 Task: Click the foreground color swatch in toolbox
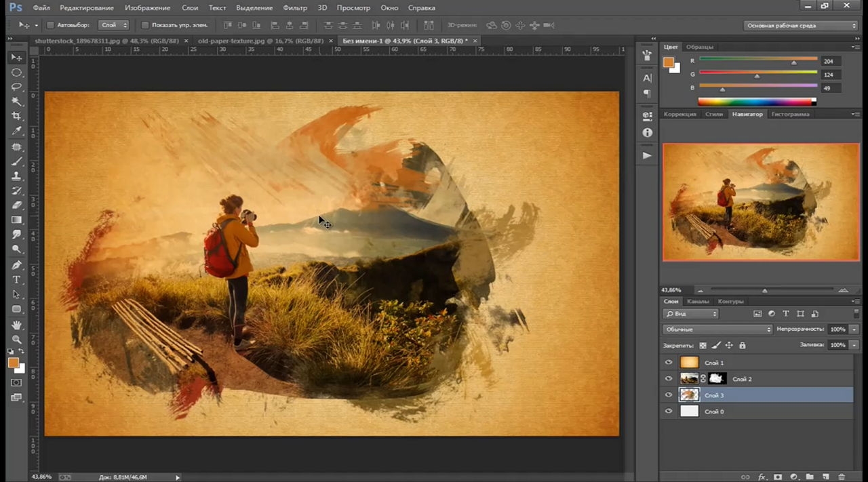pyautogui.click(x=13, y=363)
